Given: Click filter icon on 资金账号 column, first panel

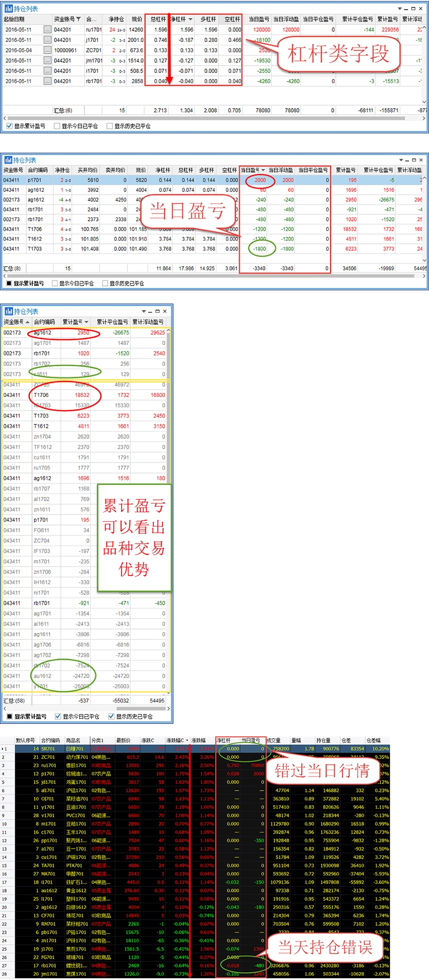Looking at the screenshot, I should (79, 19).
